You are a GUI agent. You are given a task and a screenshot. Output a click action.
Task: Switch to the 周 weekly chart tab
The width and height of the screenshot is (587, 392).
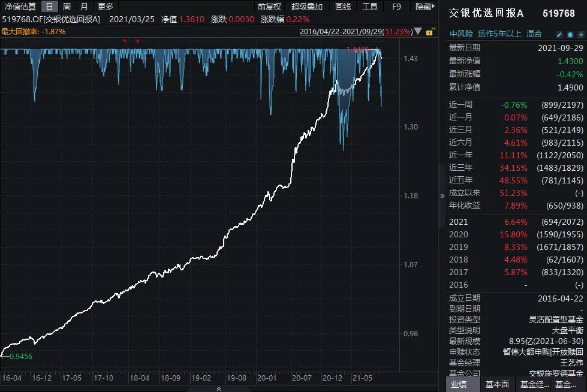pos(66,7)
